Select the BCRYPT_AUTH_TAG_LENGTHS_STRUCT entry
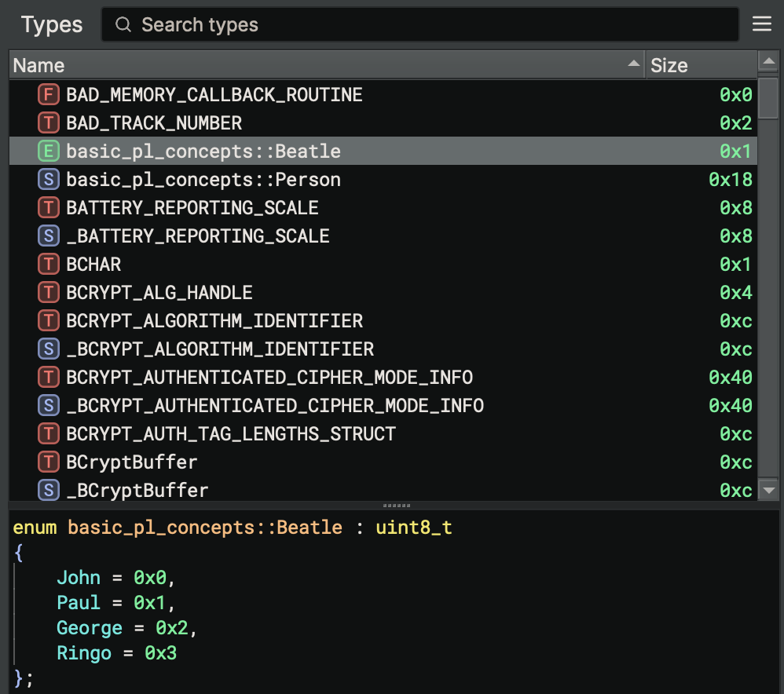This screenshot has width=784, height=694. 231,434
